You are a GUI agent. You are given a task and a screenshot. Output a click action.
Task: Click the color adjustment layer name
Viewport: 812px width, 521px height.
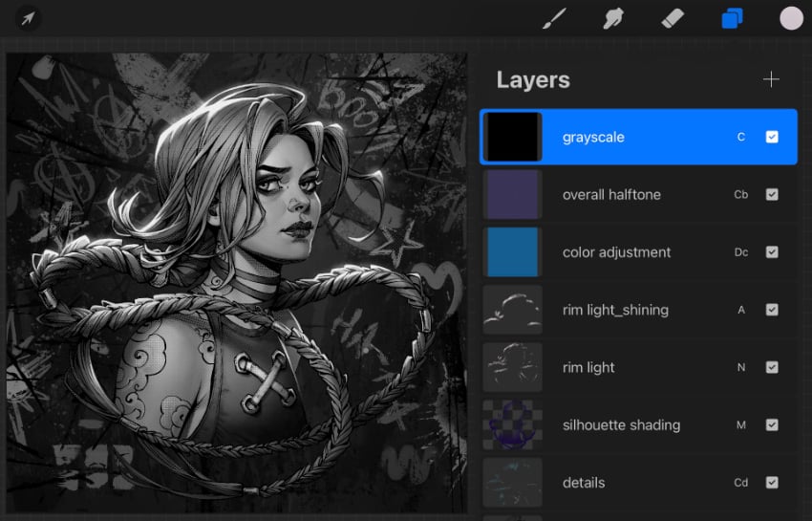coord(617,252)
